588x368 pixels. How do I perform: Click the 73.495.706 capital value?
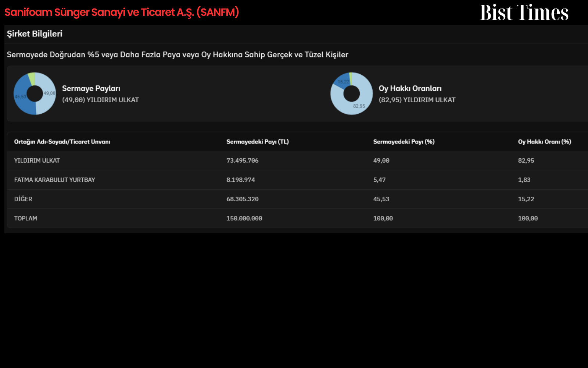pos(243,160)
